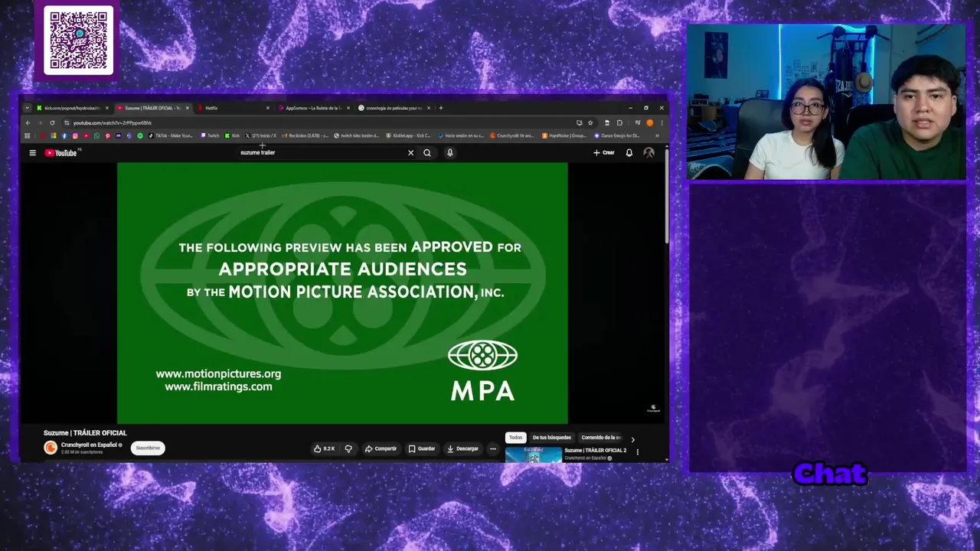The image size is (980, 551).
Task: Open the Crear upload menu
Action: pyautogui.click(x=604, y=153)
